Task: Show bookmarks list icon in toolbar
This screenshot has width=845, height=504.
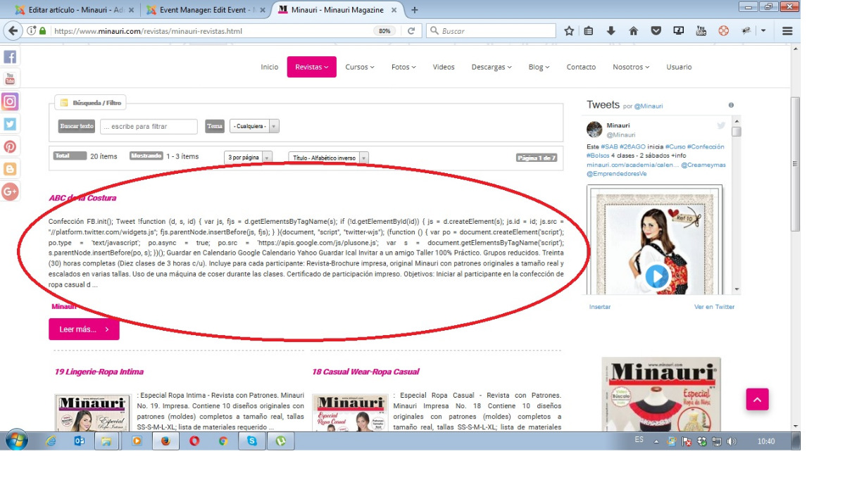Action: pyautogui.click(x=589, y=31)
